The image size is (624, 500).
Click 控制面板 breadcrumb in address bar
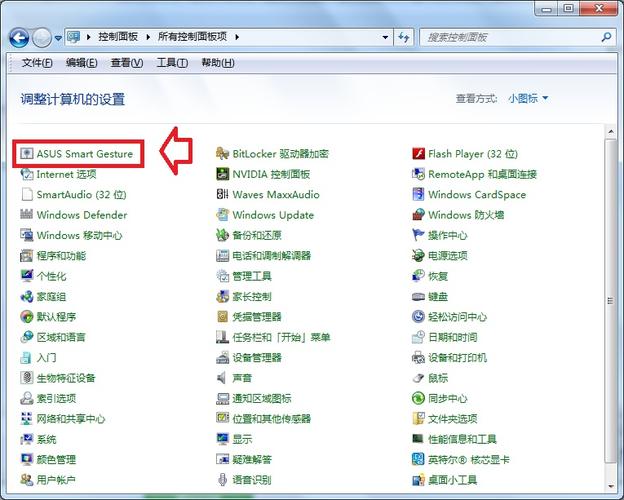(118, 37)
